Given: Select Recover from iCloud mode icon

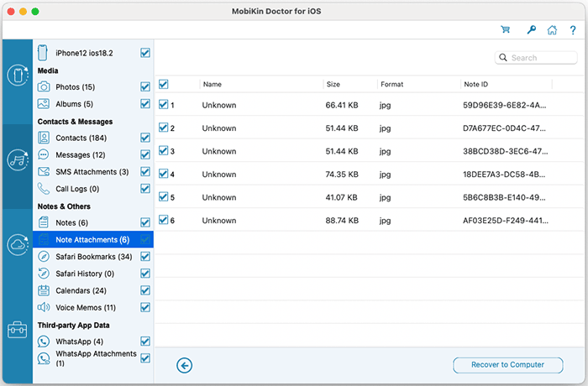Looking at the screenshot, I should pyautogui.click(x=18, y=244).
